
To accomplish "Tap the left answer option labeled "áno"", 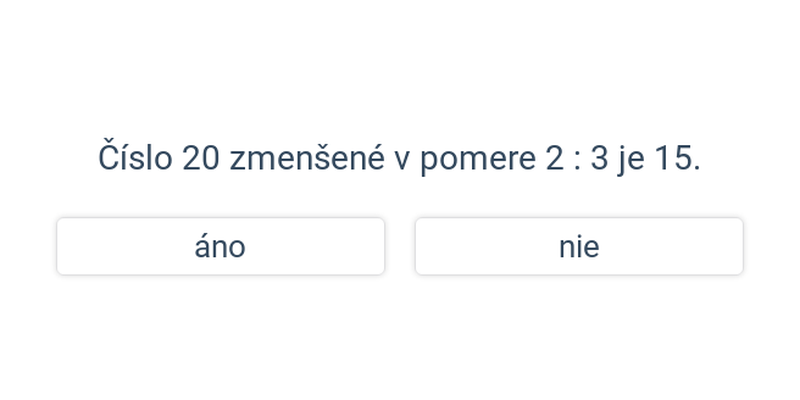I will pos(220,246).
